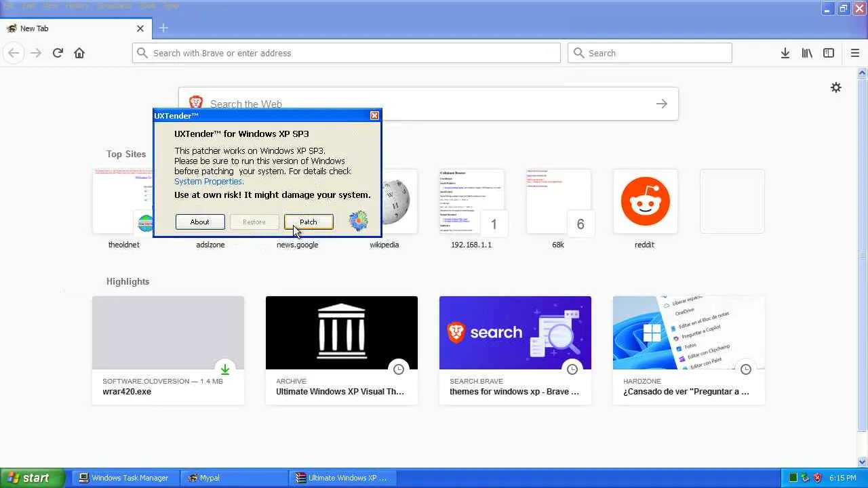Switch to Mypal in the taskbar
This screenshot has height=488, width=868.
234,478
